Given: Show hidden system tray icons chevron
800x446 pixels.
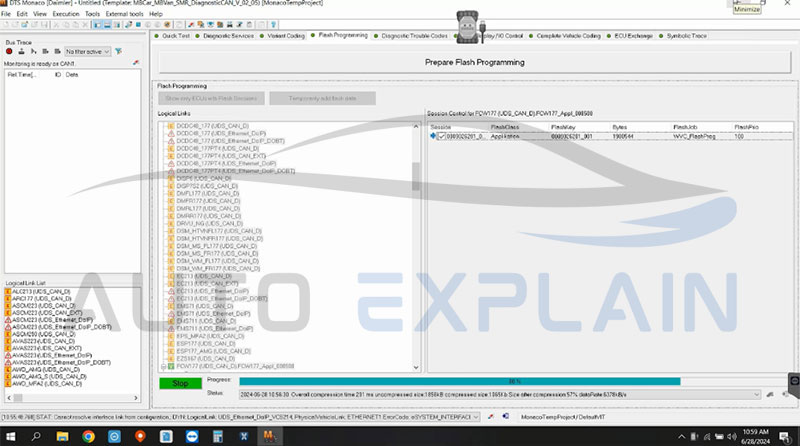Looking at the screenshot, I should pyautogui.click(x=681, y=437).
